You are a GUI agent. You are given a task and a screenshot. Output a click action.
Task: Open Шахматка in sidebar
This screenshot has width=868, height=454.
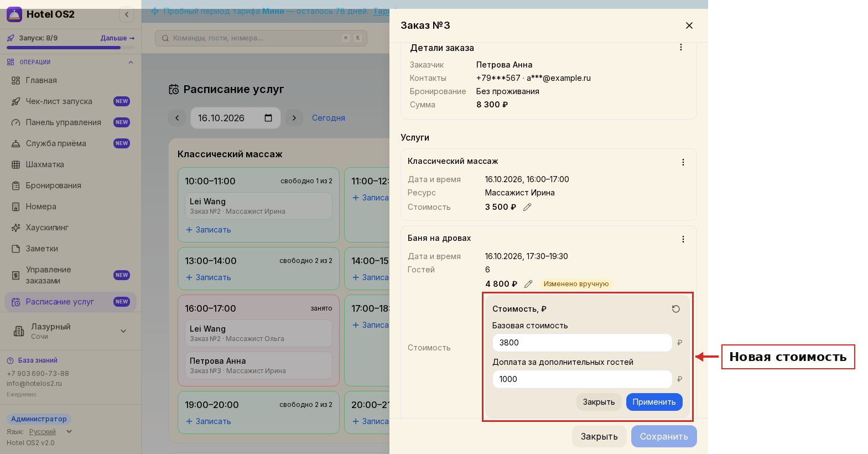tap(70, 164)
